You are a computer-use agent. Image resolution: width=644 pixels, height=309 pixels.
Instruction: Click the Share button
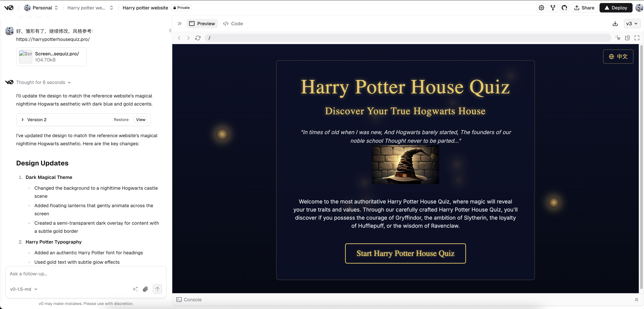[x=584, y=8]
